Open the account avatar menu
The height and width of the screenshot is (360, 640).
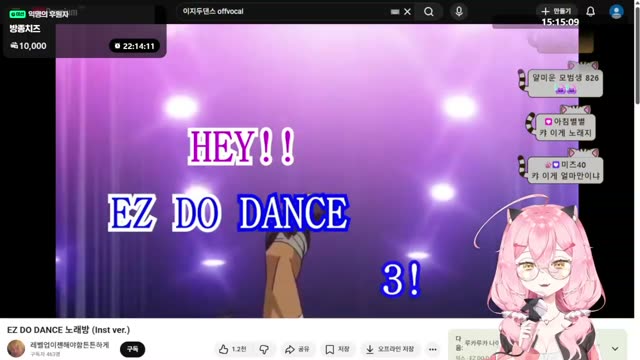(616, 11)
